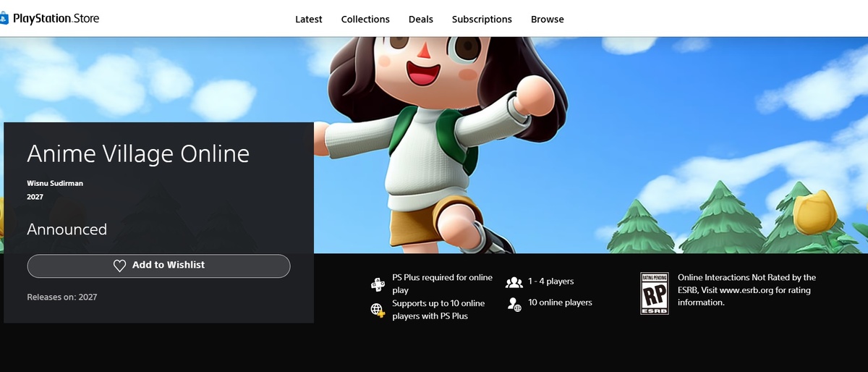
Task: Click PS Plus required for online play text
Action: click(442, 284)
